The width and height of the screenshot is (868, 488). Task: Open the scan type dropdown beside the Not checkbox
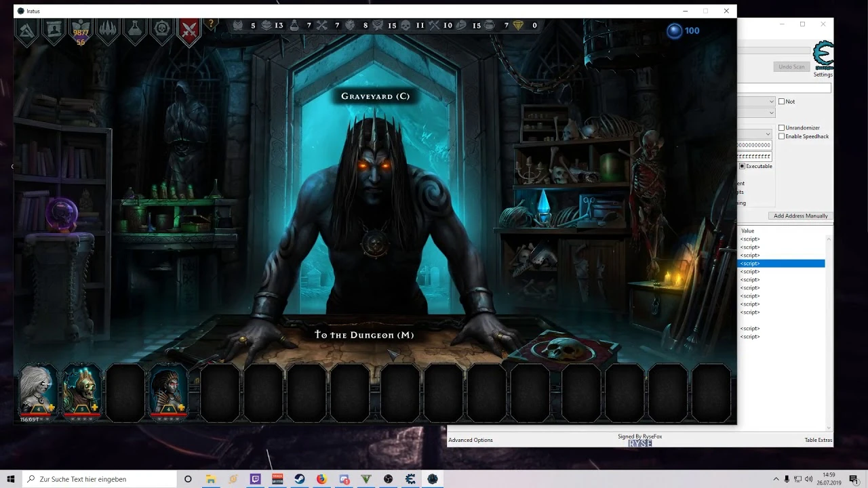(x=771, y=101)
